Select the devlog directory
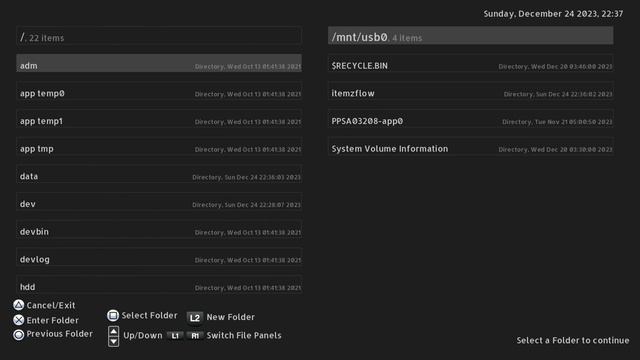Viewport: 640px width, 360px height. (159, 258)
